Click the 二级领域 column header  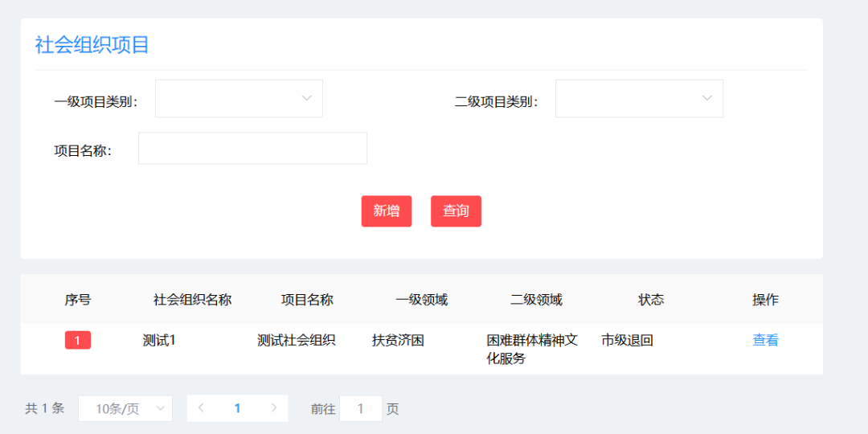536,300
